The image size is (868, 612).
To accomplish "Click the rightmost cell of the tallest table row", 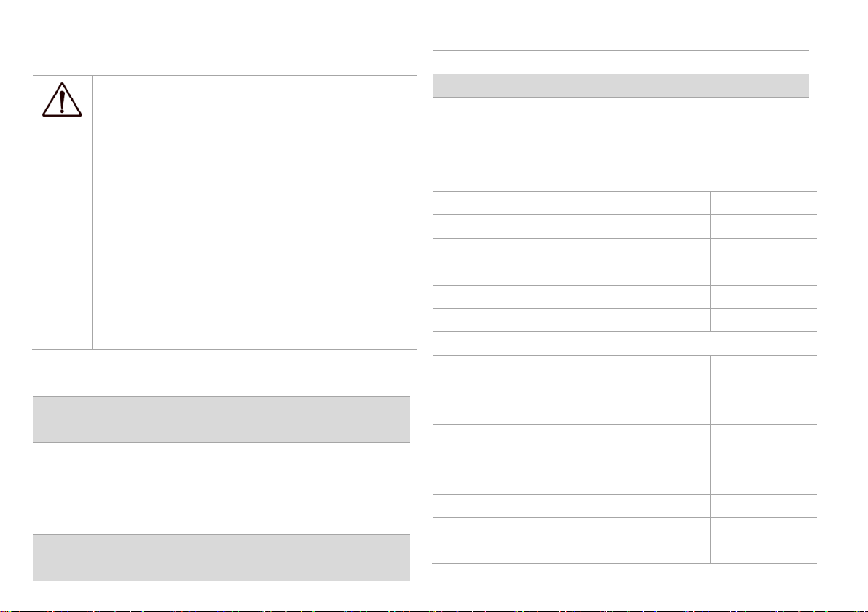I will pyautogui.click(x=763, y=390).
